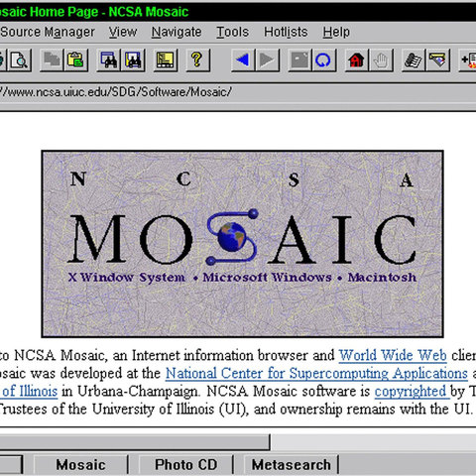
Task: Click the NCSA Mosaic logo image
Action: (243, 244)
